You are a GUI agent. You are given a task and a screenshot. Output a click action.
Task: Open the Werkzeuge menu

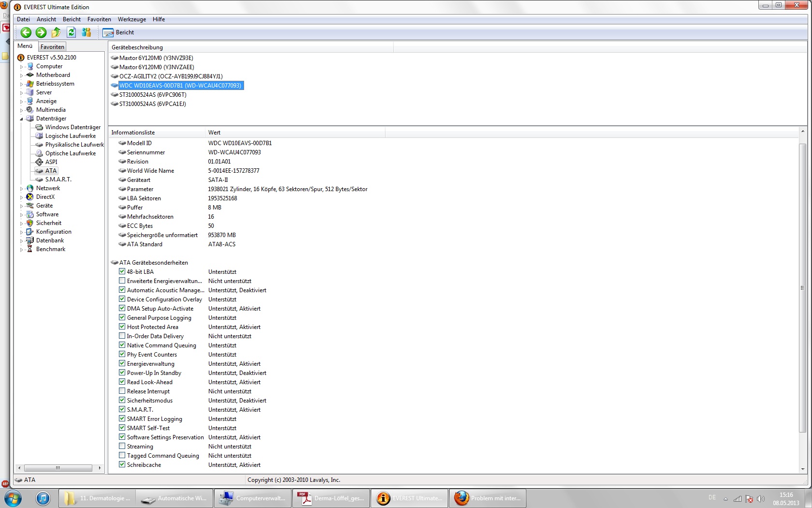pyautogui.click(x=132, y=19)
